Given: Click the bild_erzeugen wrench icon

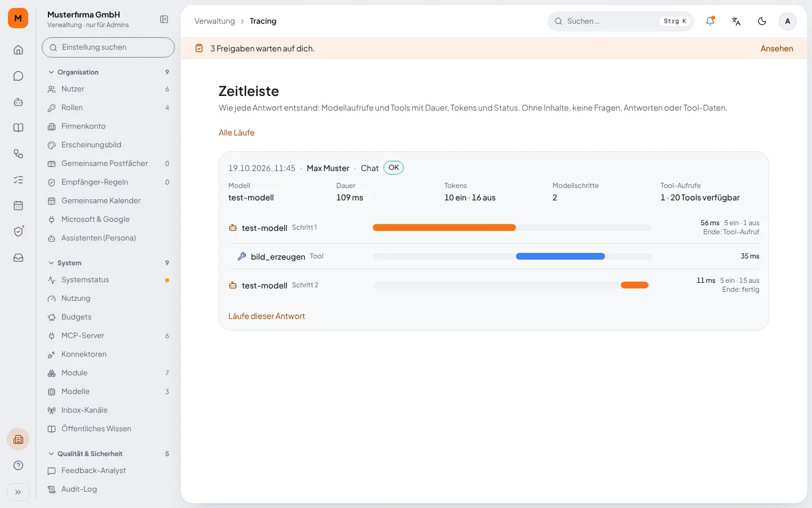Looking at the screenshot, I should [242, 256].
